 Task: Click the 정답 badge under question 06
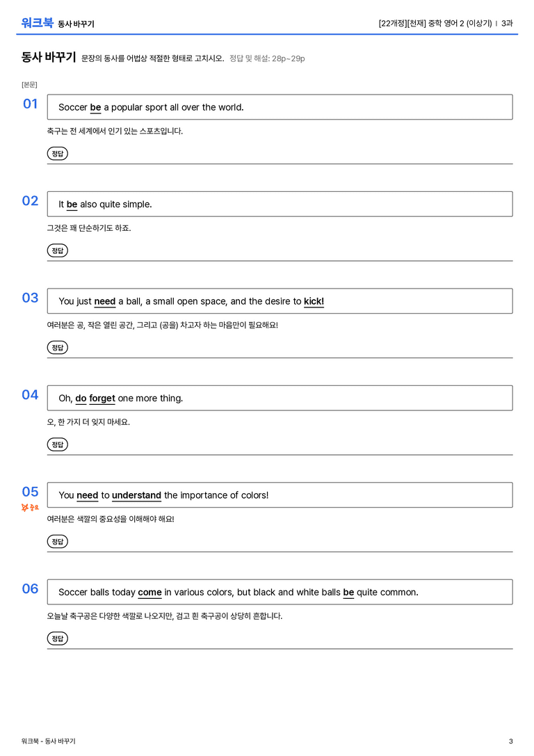(x=57, y=638)
